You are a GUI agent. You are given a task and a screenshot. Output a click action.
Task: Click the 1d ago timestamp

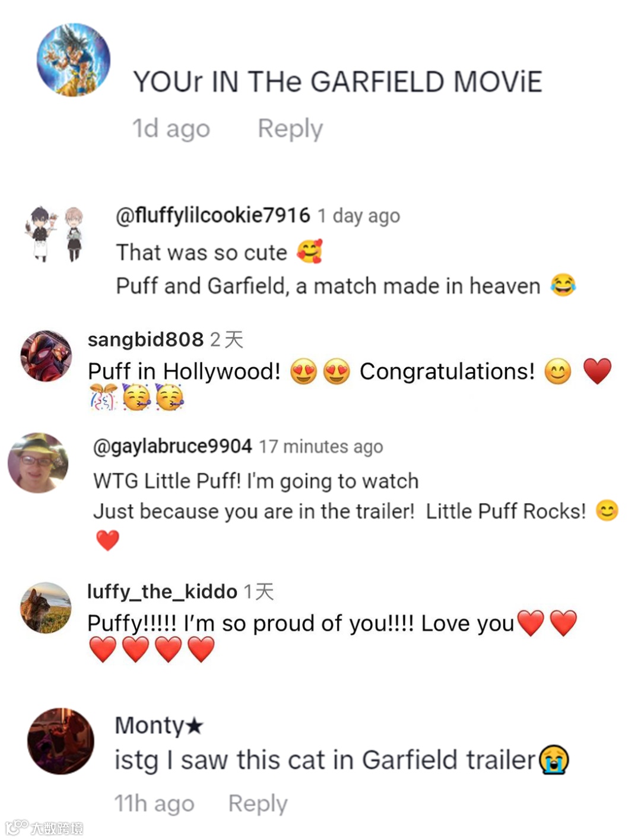pyautogui.click(x=171, y=129)
